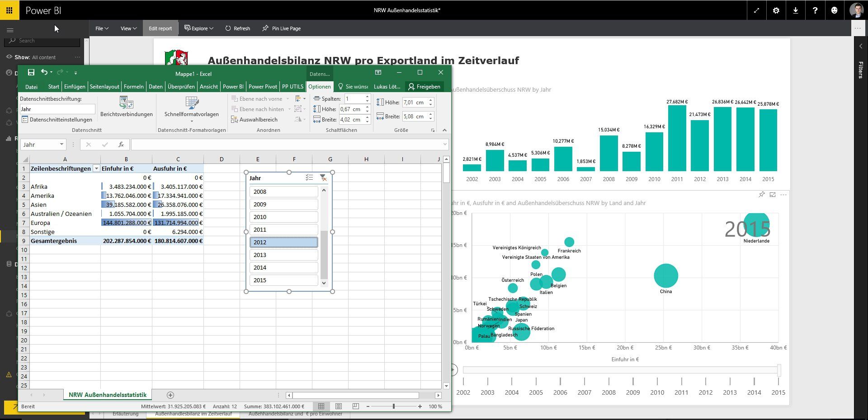
Task: Play the Power BI scatter chart timeline
Action: pyautogui.click(x=453, y=370)
